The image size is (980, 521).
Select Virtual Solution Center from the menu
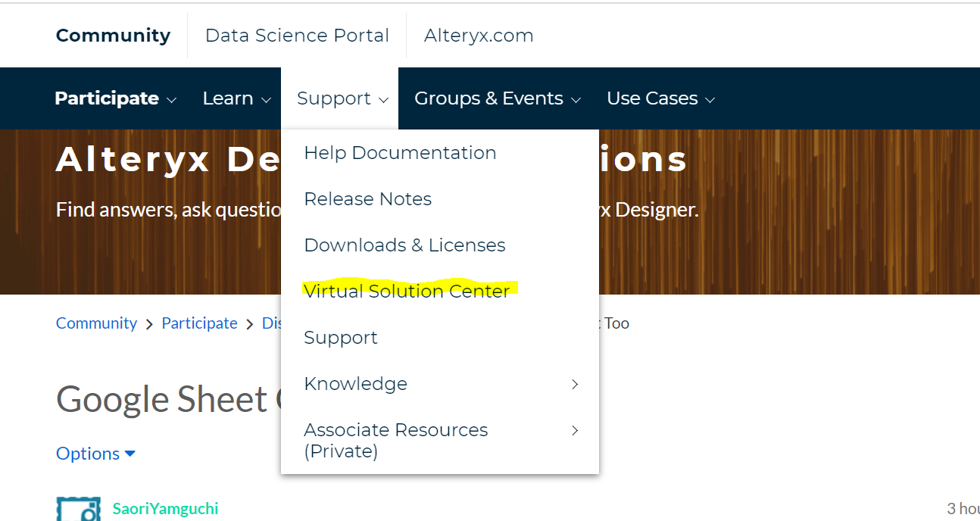pos(407,291)
